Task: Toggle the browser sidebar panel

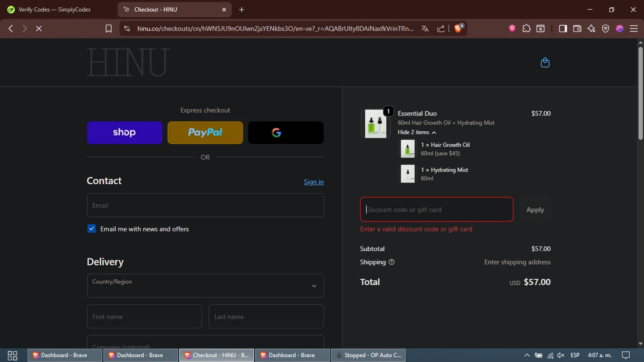Action: 563,28
